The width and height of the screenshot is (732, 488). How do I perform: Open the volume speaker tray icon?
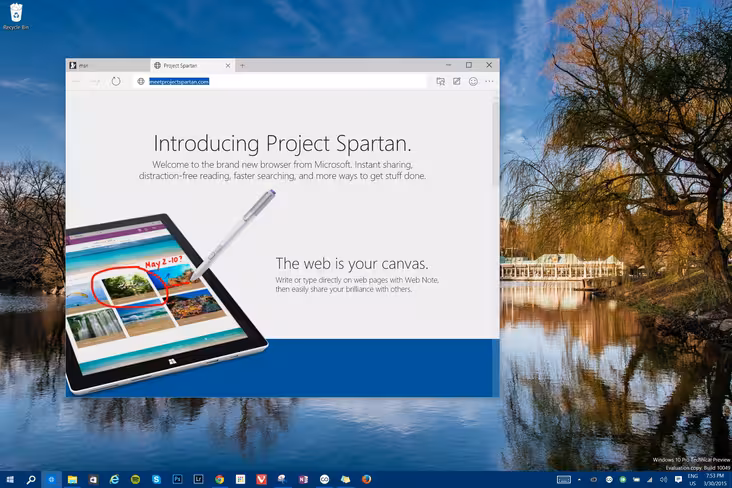(x=663, y=480)
